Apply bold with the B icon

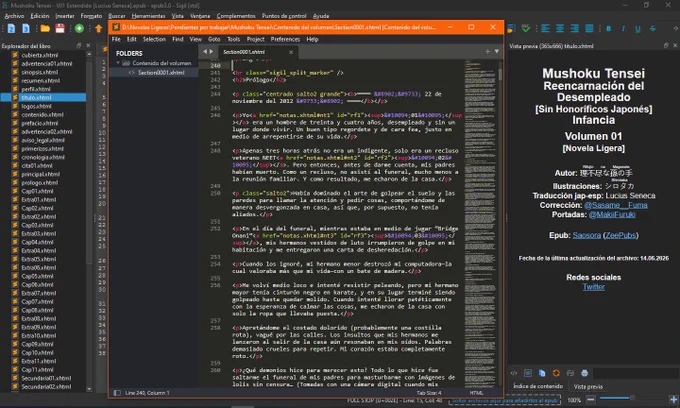click(x=608, y=29)
